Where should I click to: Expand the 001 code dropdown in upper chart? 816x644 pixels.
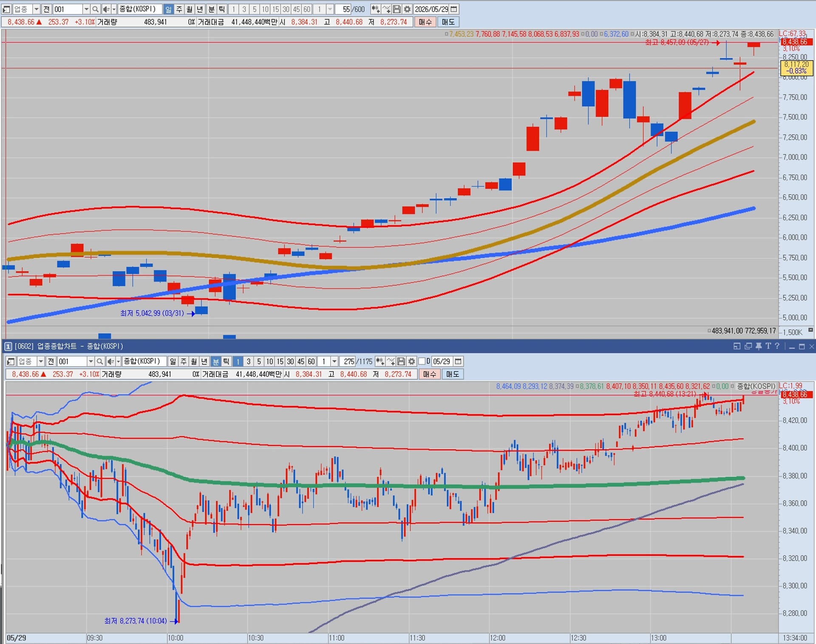(x=86, y=9)
